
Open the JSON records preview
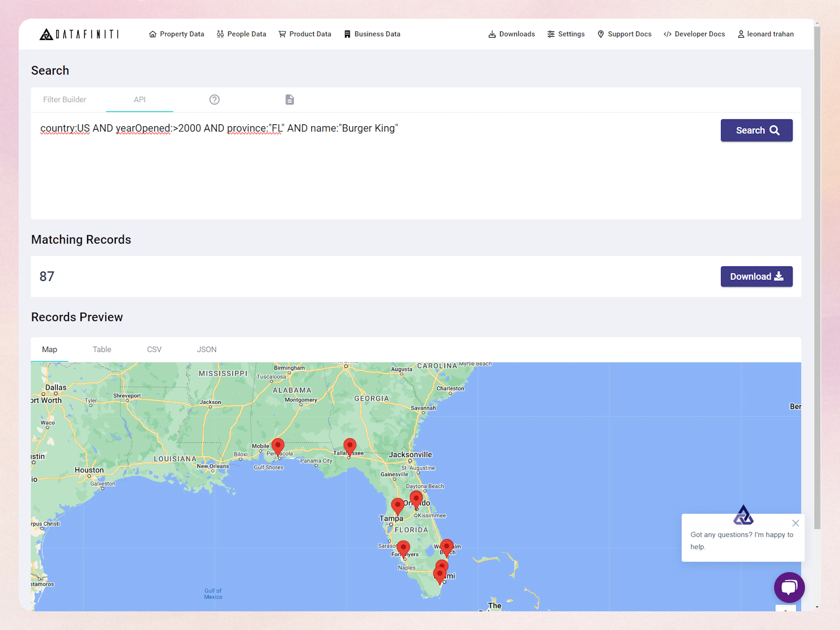pos(206,349)
